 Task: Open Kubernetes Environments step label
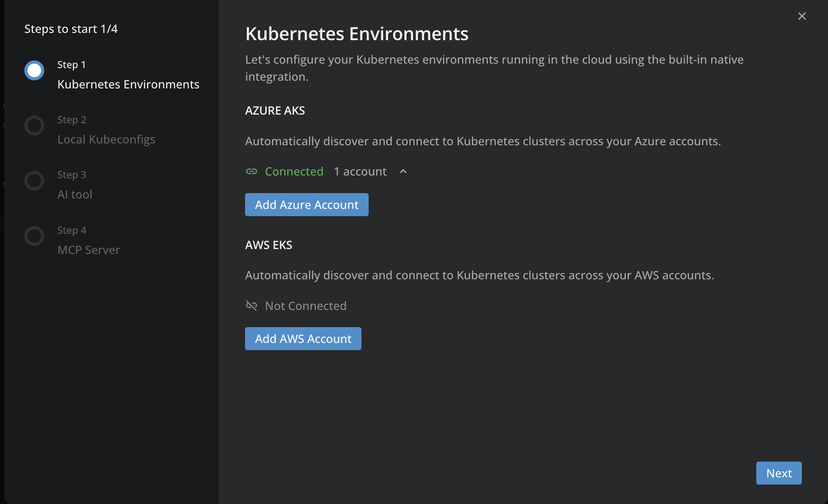coord(128,84)
